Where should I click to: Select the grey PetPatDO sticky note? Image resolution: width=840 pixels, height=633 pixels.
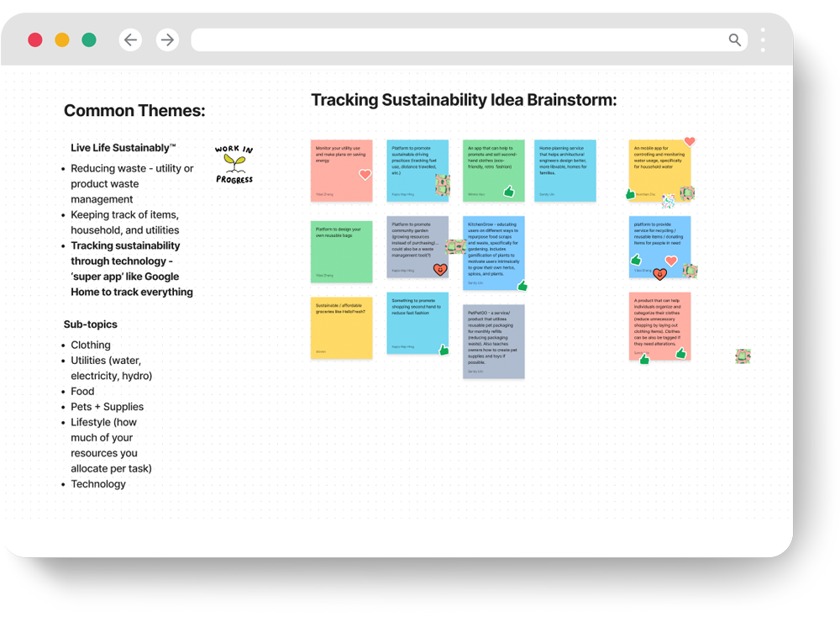pyautogui.click(x=493, y=341)
